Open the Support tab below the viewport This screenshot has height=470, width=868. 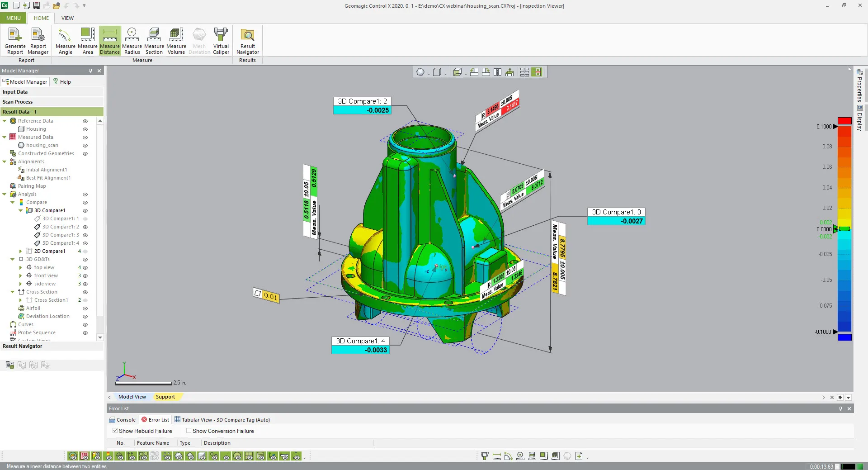coord(165,397)
